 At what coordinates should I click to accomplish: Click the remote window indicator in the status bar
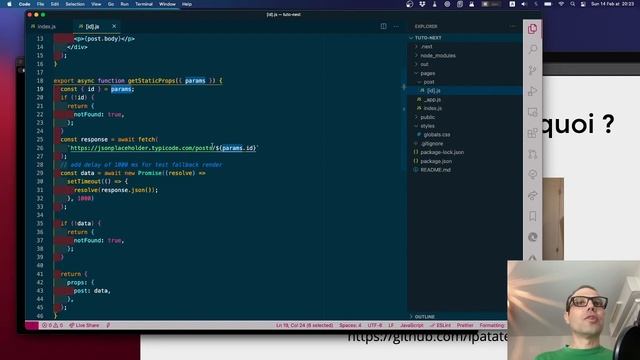[x=31, y=325]
